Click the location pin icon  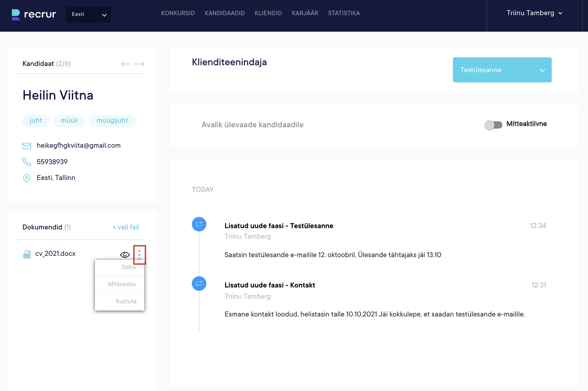(27, 178)
